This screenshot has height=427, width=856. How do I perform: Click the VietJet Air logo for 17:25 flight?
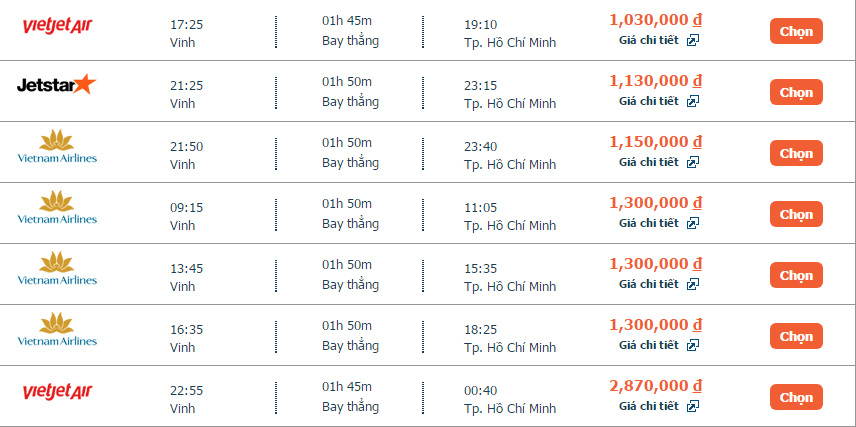point(57,25)
